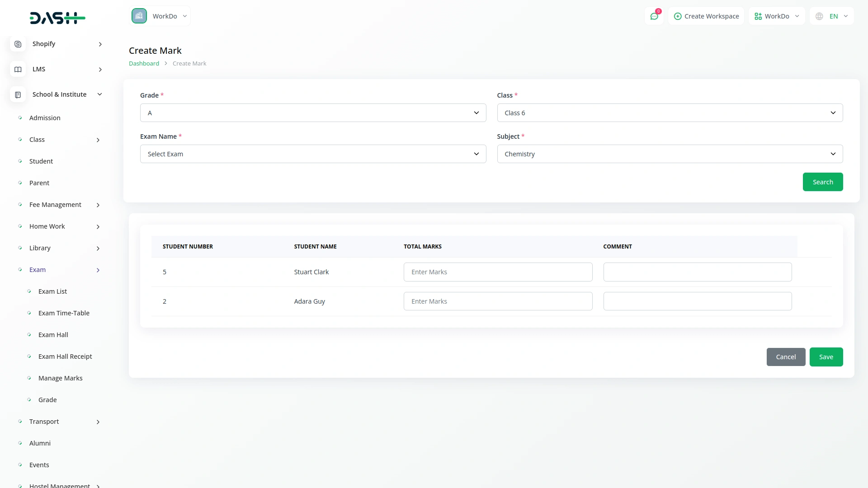Open the chat messages icon
Screen dimensions: 868x488
pyautogui.click(x=654, y=16)
